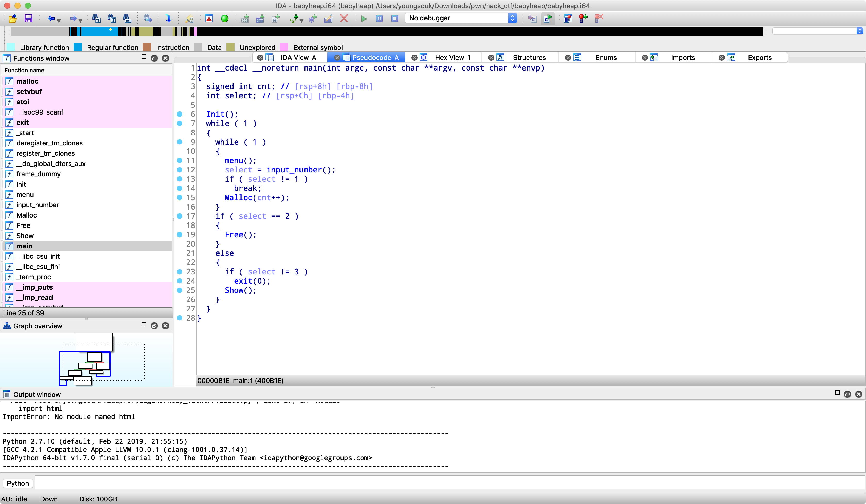The height and width of the screenshot is (504, 866).
Task: Click the blue down arrow jump icon
Action: coord(168,18)
